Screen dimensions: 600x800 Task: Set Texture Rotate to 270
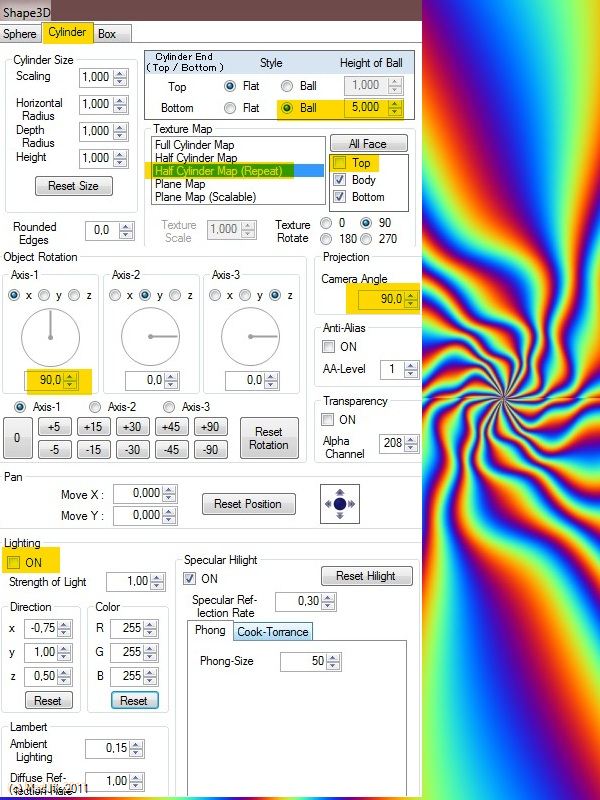(366, 238)
